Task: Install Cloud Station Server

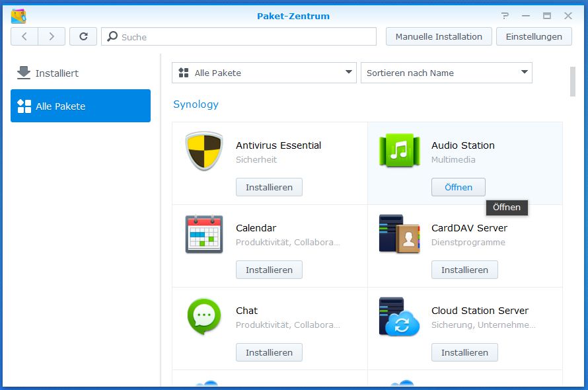Action: 464,352
